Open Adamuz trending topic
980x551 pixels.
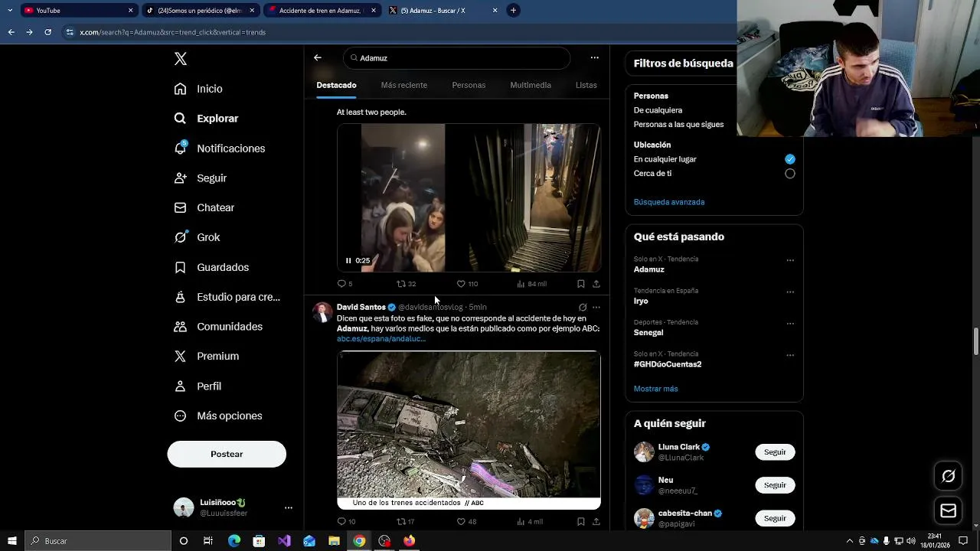[649, 269]
